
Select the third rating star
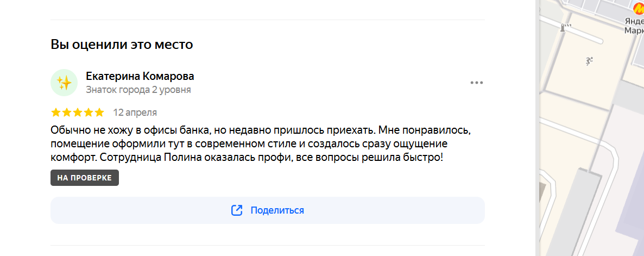(x=78, y=113)
